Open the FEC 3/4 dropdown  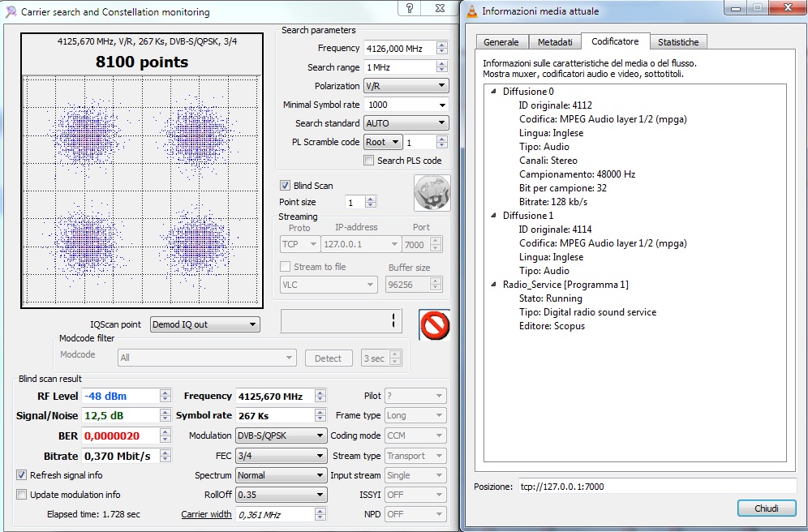tap(281, 456)
